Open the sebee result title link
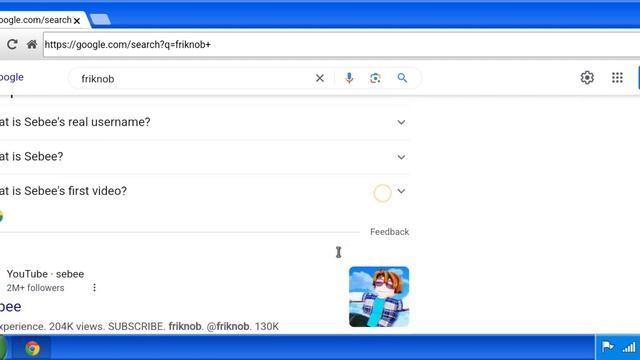Viewport: 640px width, 360px height. pyautogui.click(x=10, y=307)
